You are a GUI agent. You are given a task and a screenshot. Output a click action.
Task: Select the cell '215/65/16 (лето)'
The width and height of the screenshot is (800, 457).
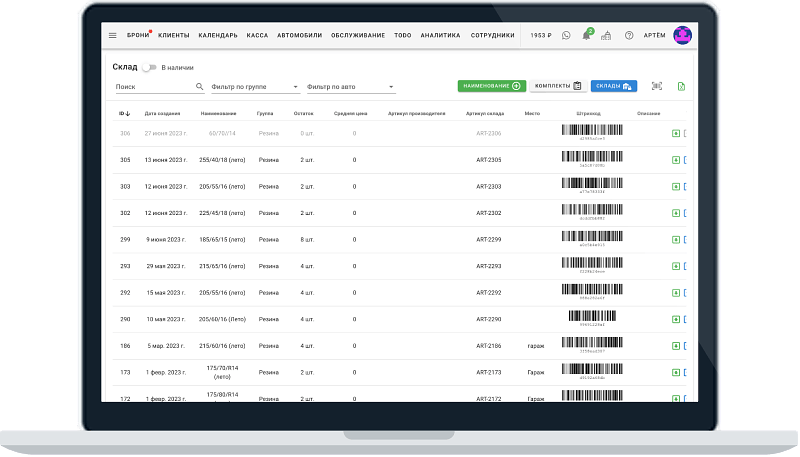[222, 266]
